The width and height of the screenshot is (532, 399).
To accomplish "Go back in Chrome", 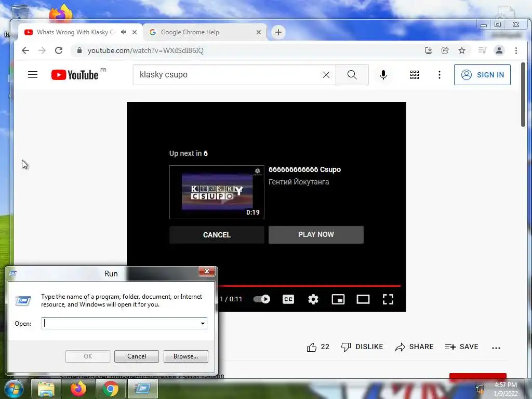I will [x=25, y=50].
